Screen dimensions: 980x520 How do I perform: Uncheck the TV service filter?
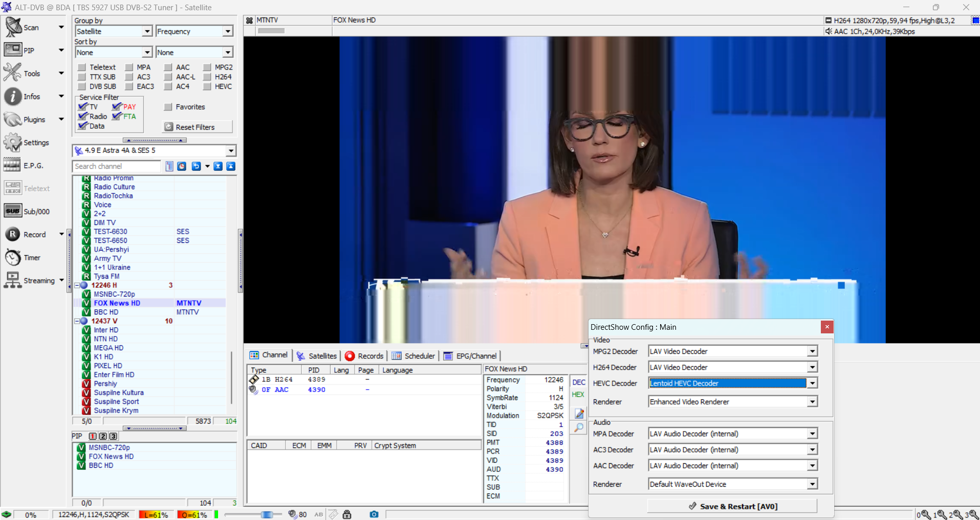click(83, 107)
